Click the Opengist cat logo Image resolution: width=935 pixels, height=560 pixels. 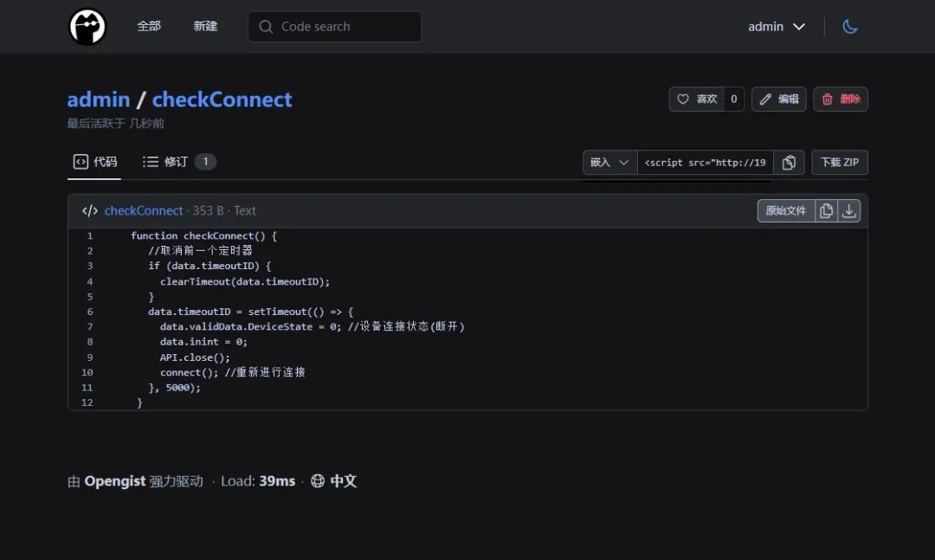point(87,27)
